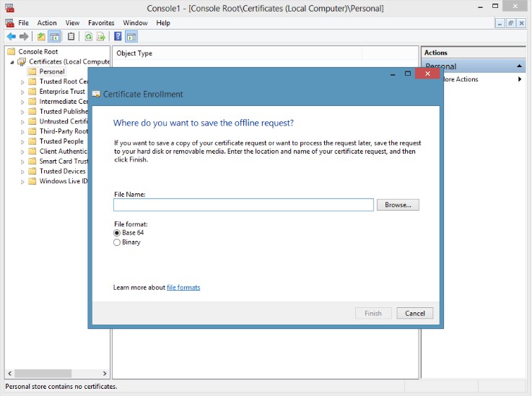This screenshot has width=532, height=396.
Task: Select the Untrusted Certificates tree item
Action: [x=64, y=121]
